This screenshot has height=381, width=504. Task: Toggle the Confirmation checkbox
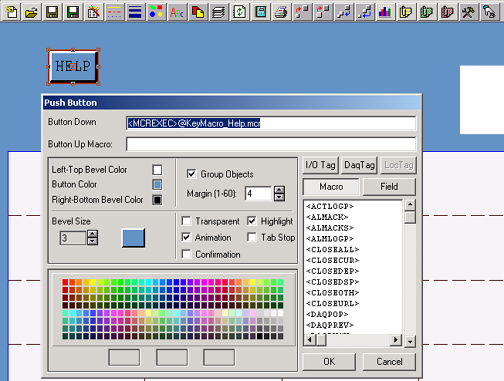pos(186,254)
